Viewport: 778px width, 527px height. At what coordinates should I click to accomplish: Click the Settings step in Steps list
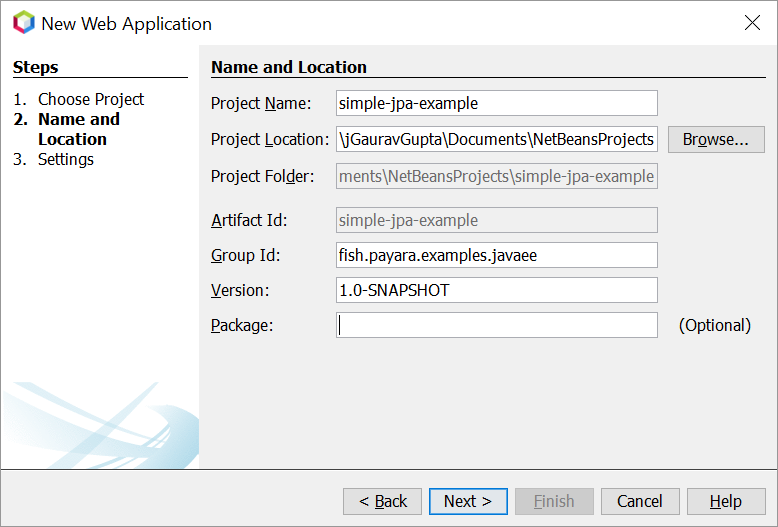click(65, 159)
